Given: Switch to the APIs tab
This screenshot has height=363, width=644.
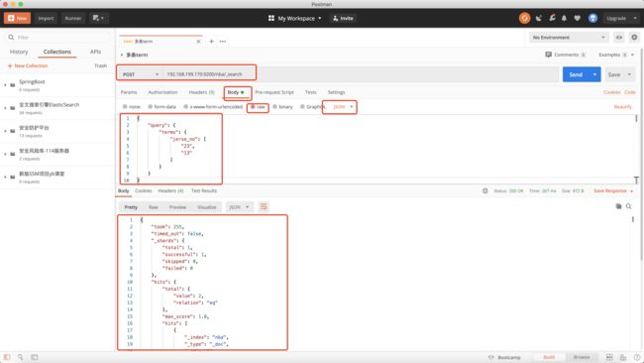Looking at the screenshot, I should [95, 52].
